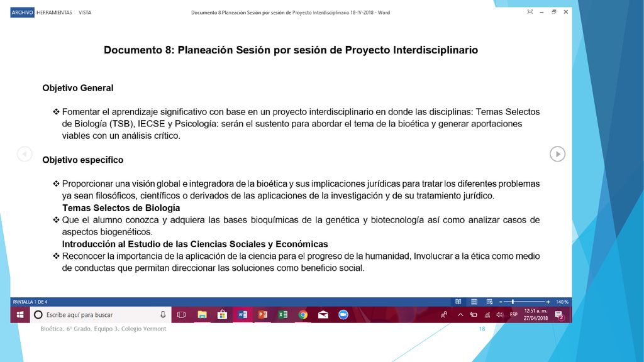This screenshot has width=644, height=362.
Task: Click the slide footer Bioética. 6° Grado text
Action: 103,329
